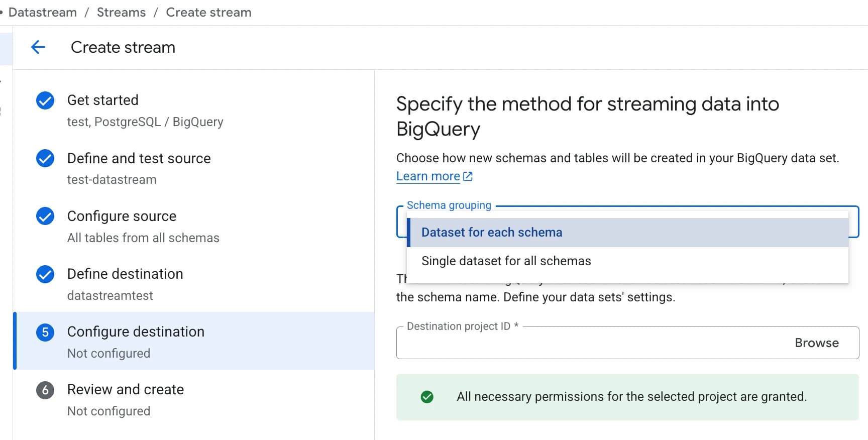Select Dataset for each schema option
868x440 pixels.
click(491, 232)
